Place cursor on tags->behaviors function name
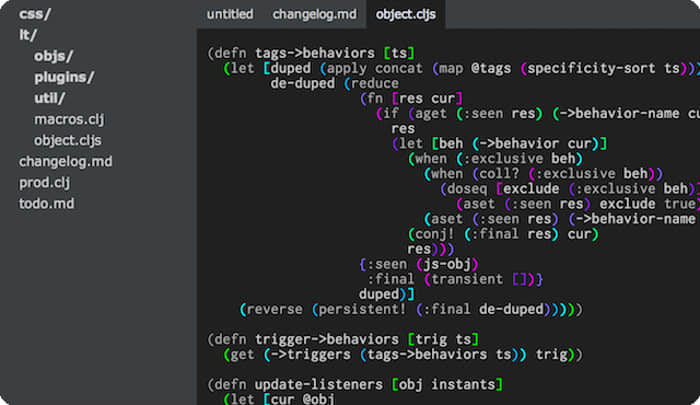 [315, 53]
